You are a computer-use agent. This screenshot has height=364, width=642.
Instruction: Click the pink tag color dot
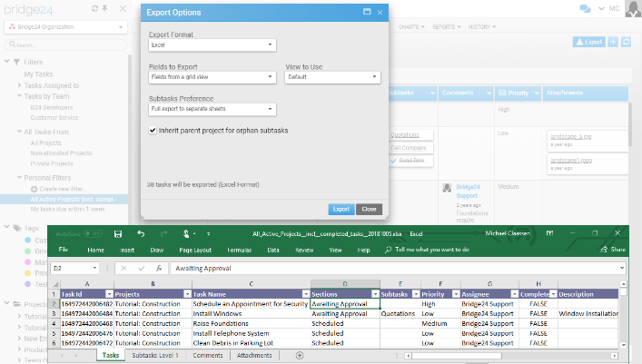pyautogui.click(x=28, y=262)
